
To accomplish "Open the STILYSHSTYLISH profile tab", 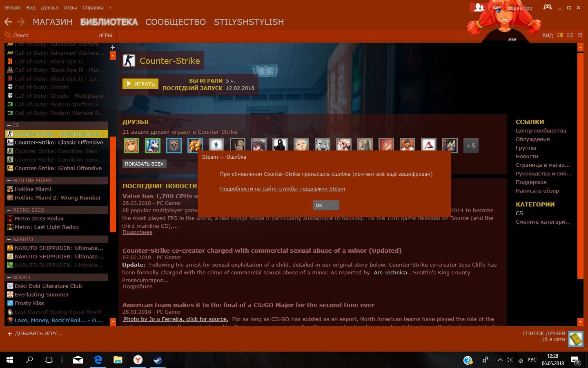I will pos(249,22).
